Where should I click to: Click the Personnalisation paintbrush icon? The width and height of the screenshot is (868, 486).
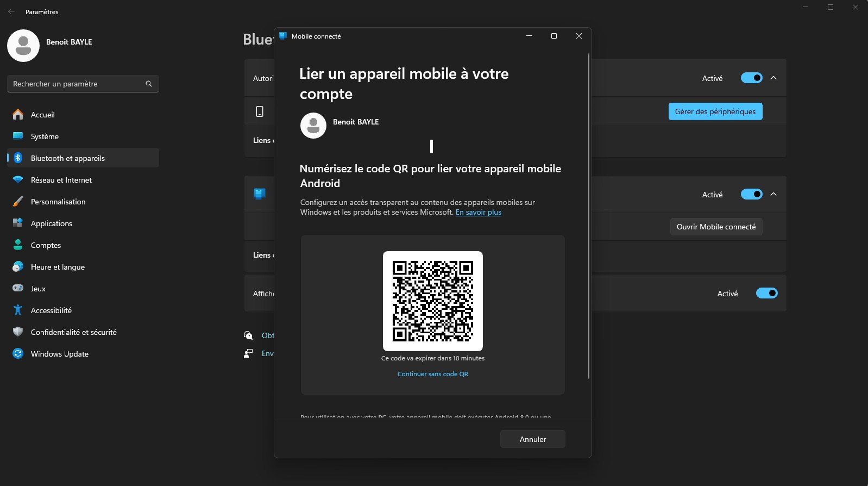pos(18,202)
